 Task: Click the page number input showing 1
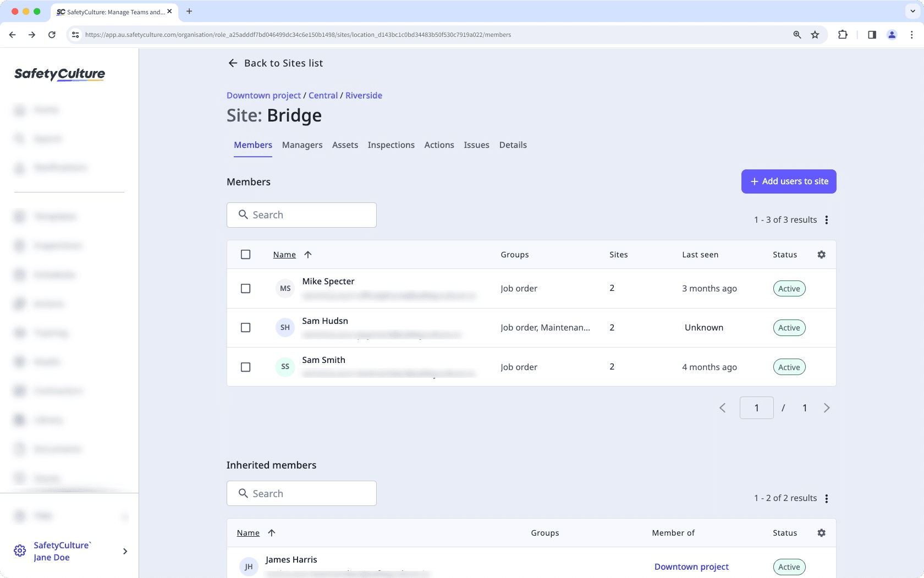[x=756, y=408]
